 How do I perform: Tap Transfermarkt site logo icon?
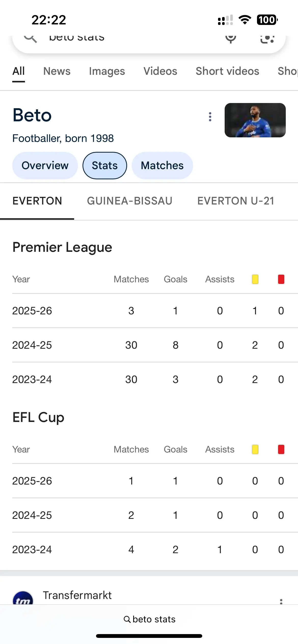pyautogui.click(x=23, y=599)
